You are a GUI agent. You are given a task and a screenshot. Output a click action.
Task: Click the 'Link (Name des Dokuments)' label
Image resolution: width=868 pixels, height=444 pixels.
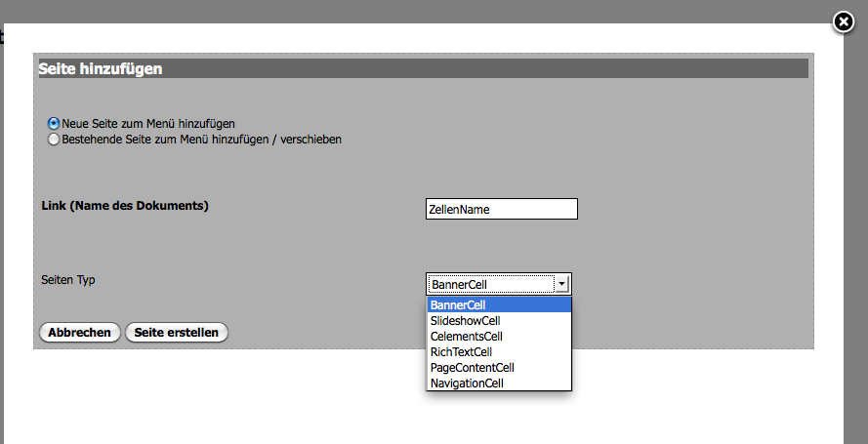(125, 206)
